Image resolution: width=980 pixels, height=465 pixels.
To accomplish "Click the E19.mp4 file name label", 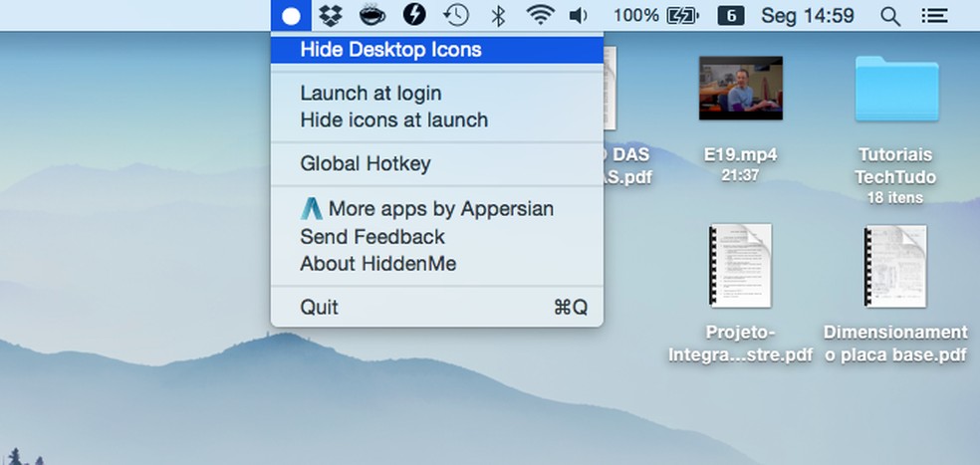I will [741, 154].
